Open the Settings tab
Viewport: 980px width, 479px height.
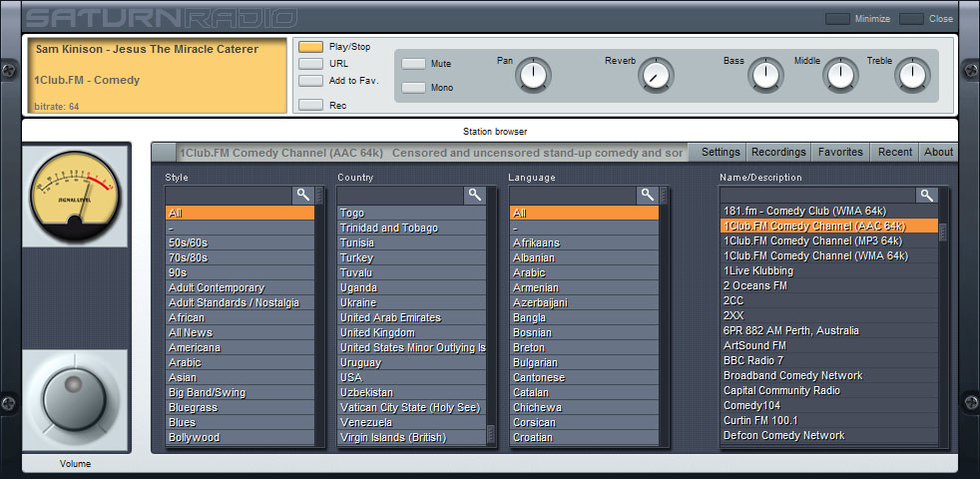click(x=721, y=153)
